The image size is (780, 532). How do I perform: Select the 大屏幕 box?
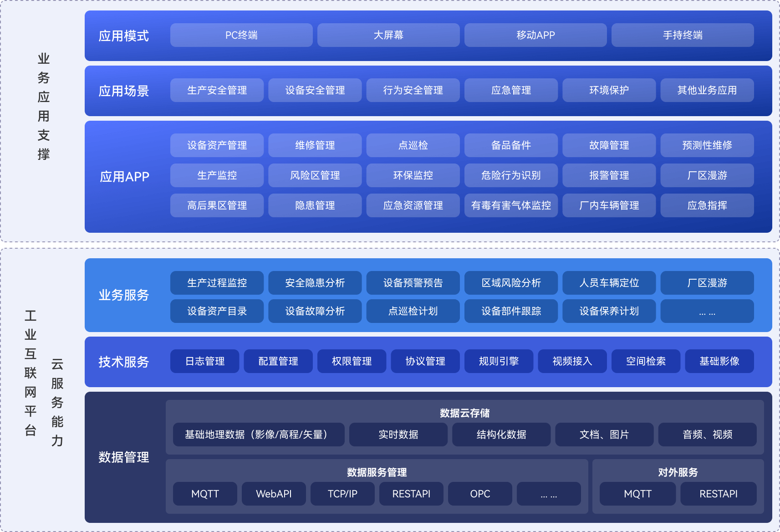388,35
